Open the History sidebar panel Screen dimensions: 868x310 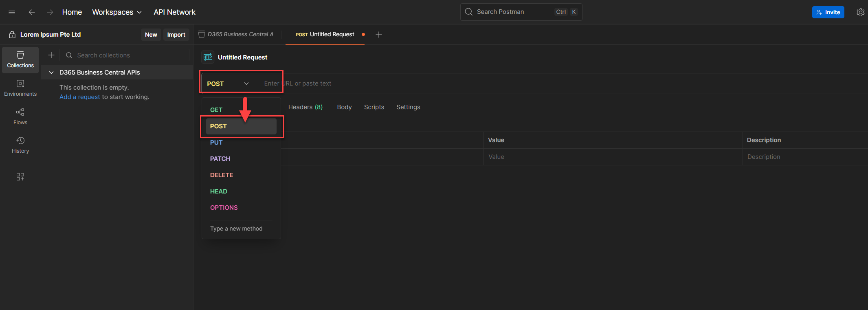(x=20, y=145)
